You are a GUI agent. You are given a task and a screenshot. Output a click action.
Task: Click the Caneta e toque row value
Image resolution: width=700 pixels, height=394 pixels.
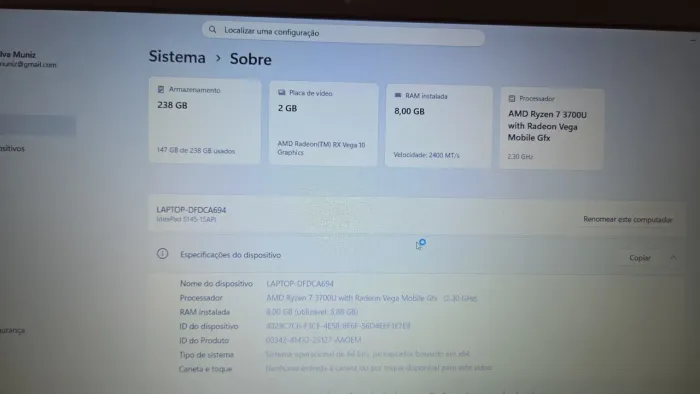pos(379,368)
